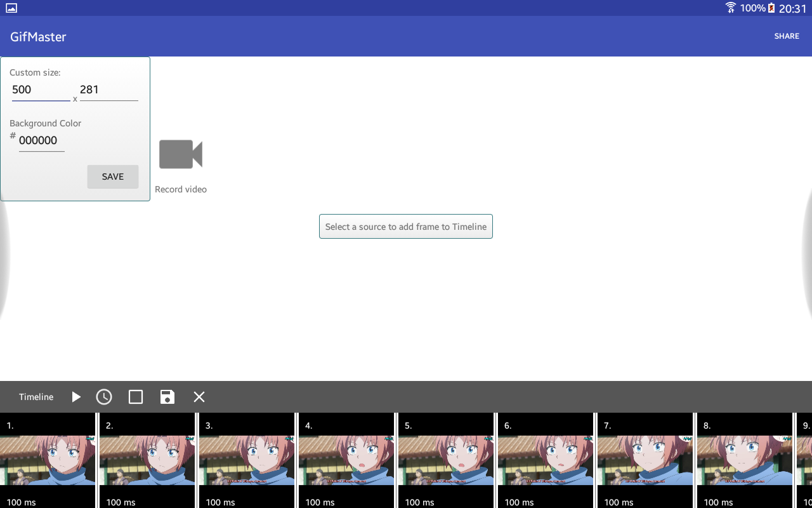812x508 pixels.
Task: Tap the 20:31 clock in status bar
Action: coord(793,8)
